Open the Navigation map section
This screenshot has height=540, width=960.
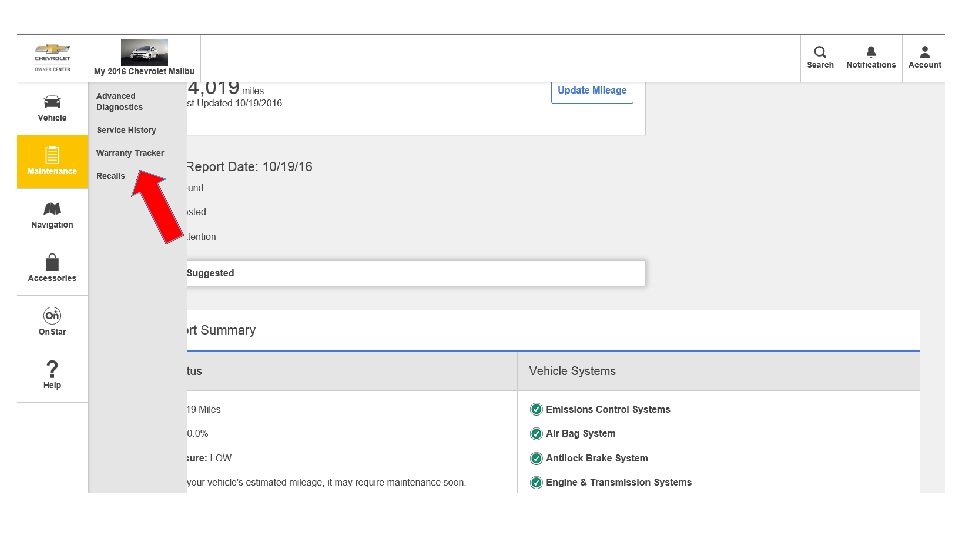coord(52,215)
